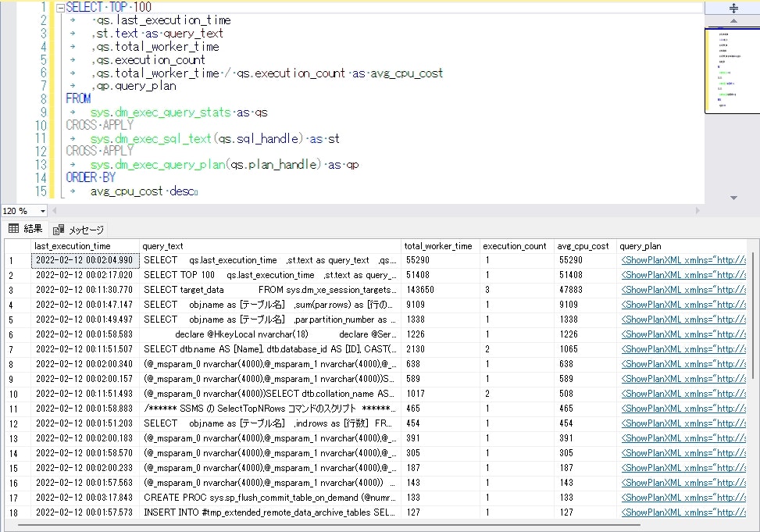This screenshot has height=532, width=760.
Task: Open the ShowPlanXML link in row 11
Action: click(683, 409)
